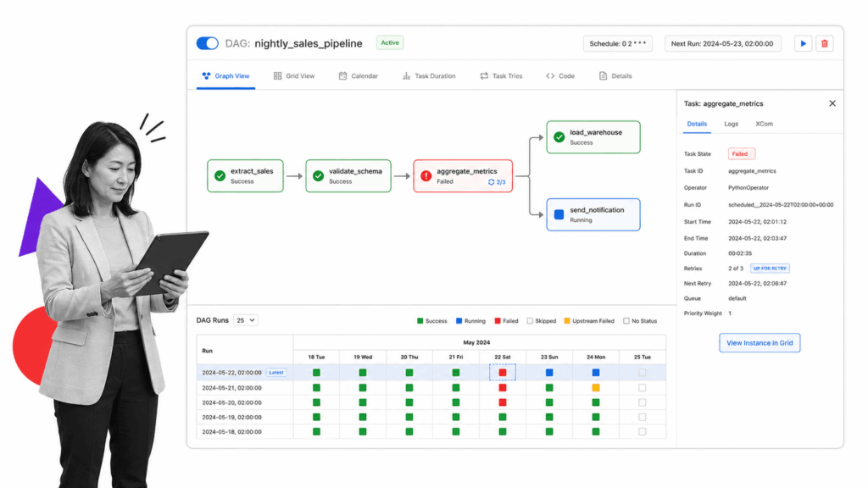The height and width of the screenshot is (488, 868).
Task: Click the Next Run date button
Action: coord(722,44)
